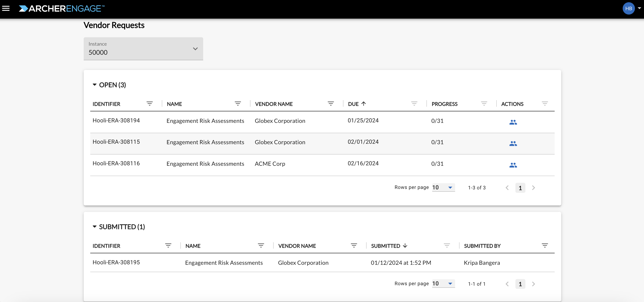Sort by SUBMITTED column descending arrow

click(405, 246)
